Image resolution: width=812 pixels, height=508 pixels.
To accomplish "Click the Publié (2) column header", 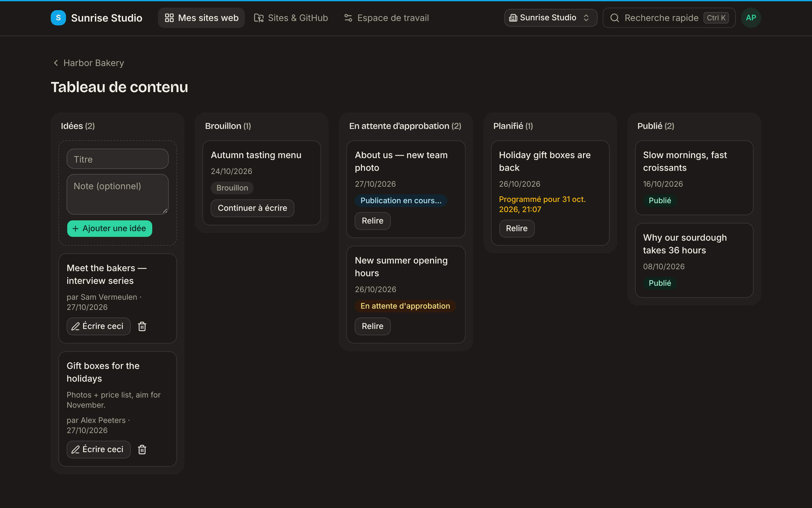I will (656, 126).
